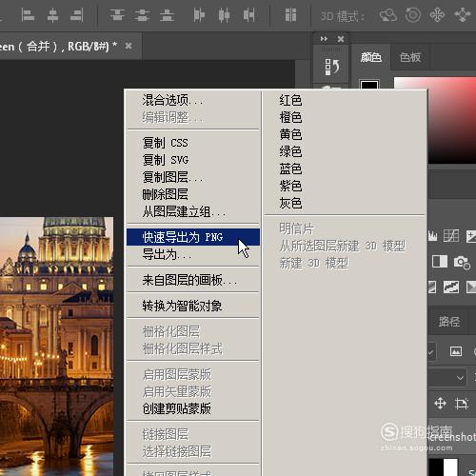Close the document tab
Screen dimensions: 476x476
coord(129,47)
